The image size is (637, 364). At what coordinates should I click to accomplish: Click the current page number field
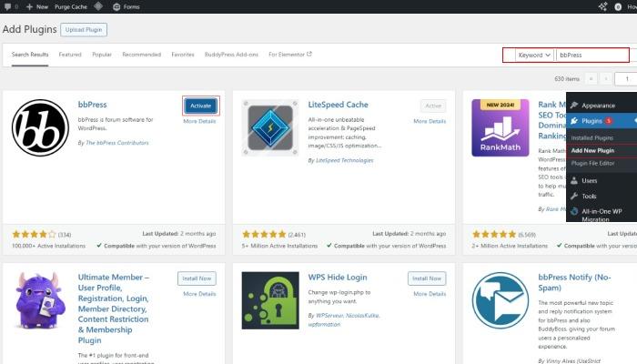coord(626,79)
